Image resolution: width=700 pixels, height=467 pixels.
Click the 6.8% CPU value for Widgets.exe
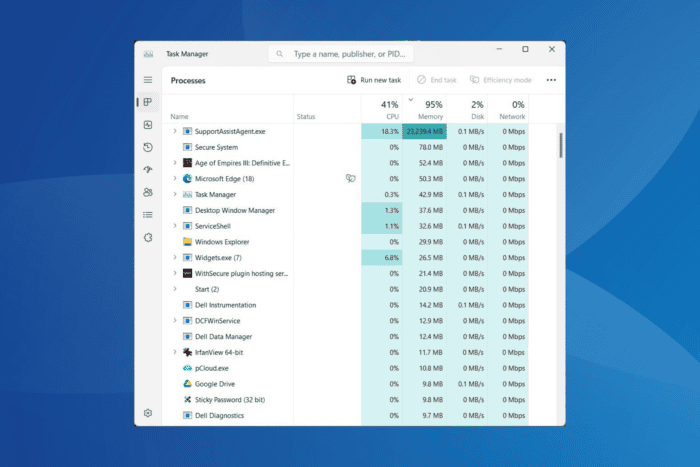(x=391, y=258)
